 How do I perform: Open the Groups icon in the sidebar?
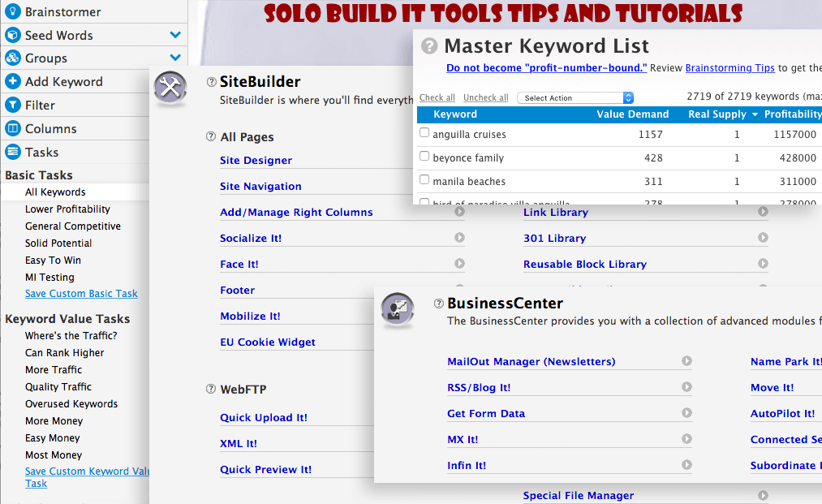11,58
